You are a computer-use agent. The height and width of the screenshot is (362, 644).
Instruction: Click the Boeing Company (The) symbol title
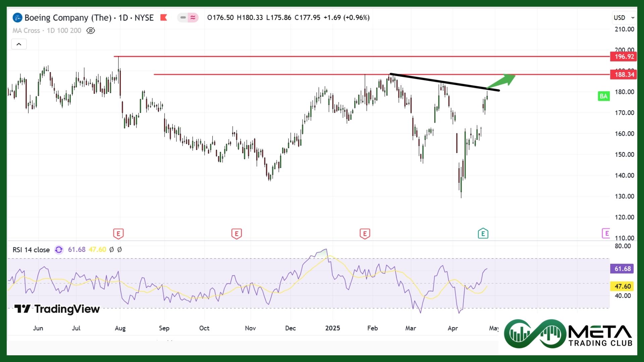(x=68, y=17)
